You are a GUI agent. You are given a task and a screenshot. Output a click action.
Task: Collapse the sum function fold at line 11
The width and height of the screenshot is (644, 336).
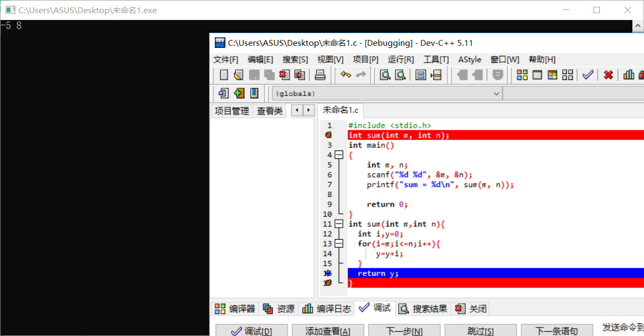coord(339,224)
